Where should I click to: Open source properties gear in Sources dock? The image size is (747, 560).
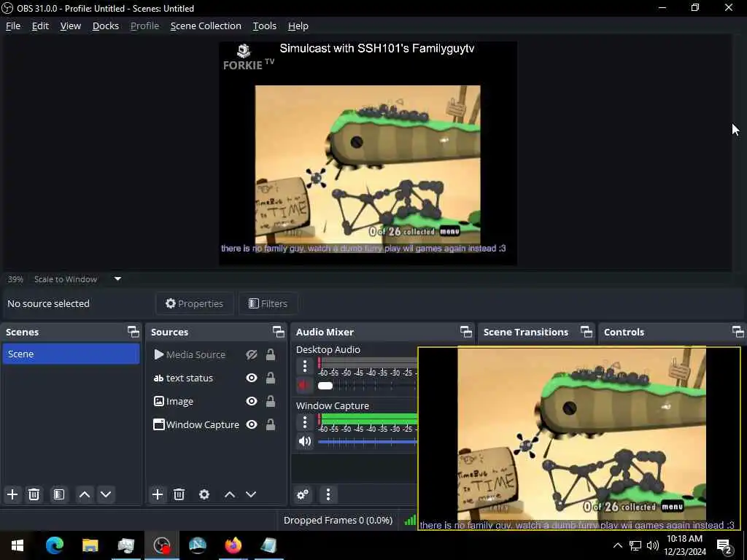pyautogui.click(x=204, y=494)
